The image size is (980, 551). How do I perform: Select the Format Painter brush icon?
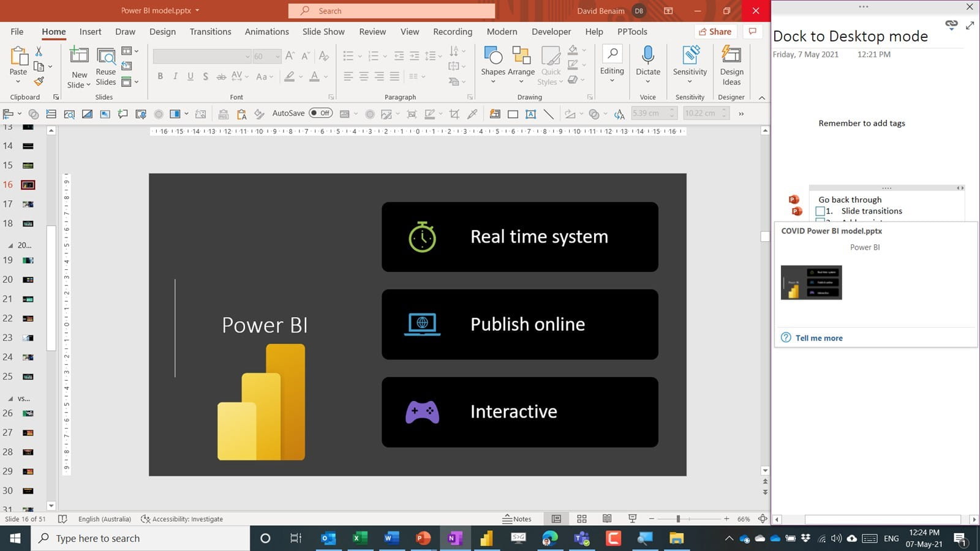(39, 81)
